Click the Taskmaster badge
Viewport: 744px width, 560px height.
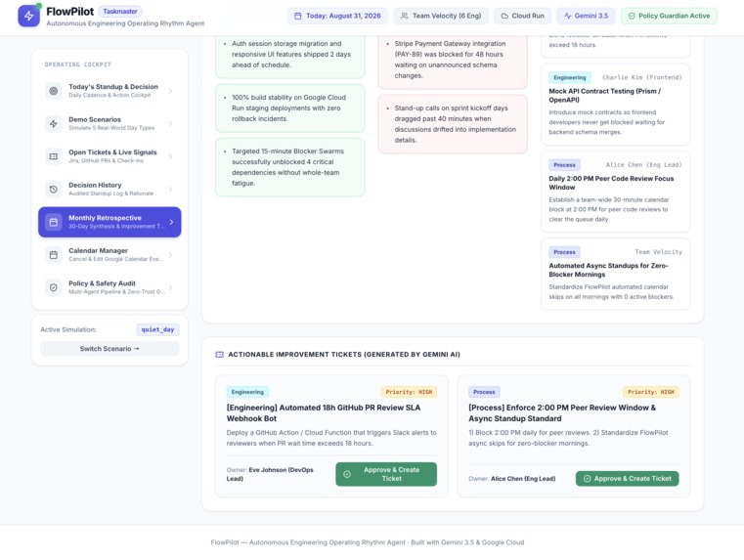point(120,11)
